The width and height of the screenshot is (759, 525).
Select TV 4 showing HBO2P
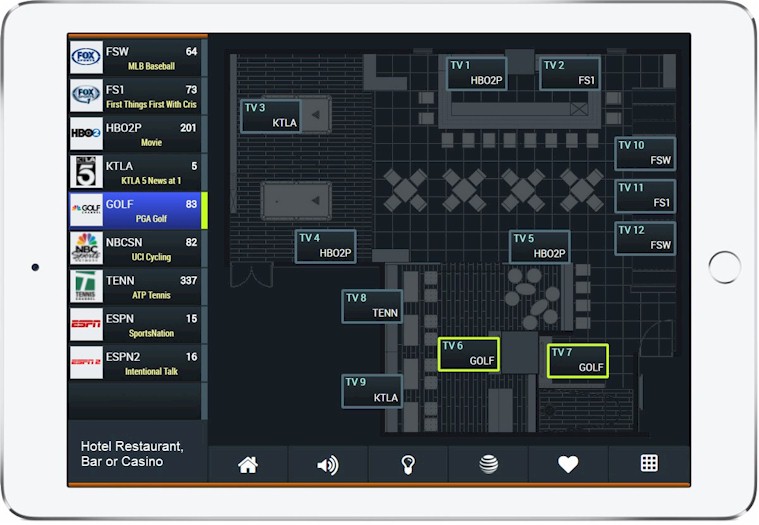[325, 246]
